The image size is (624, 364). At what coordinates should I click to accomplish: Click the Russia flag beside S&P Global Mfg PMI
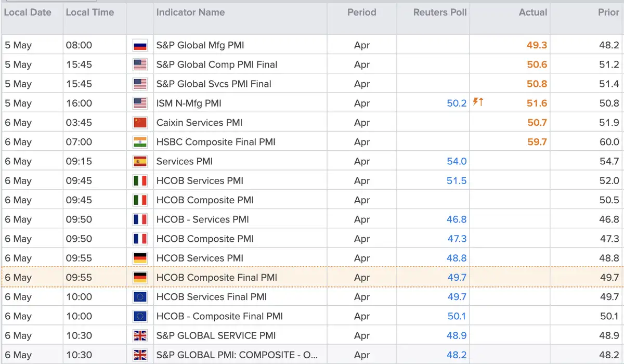(x=140, y=45)
